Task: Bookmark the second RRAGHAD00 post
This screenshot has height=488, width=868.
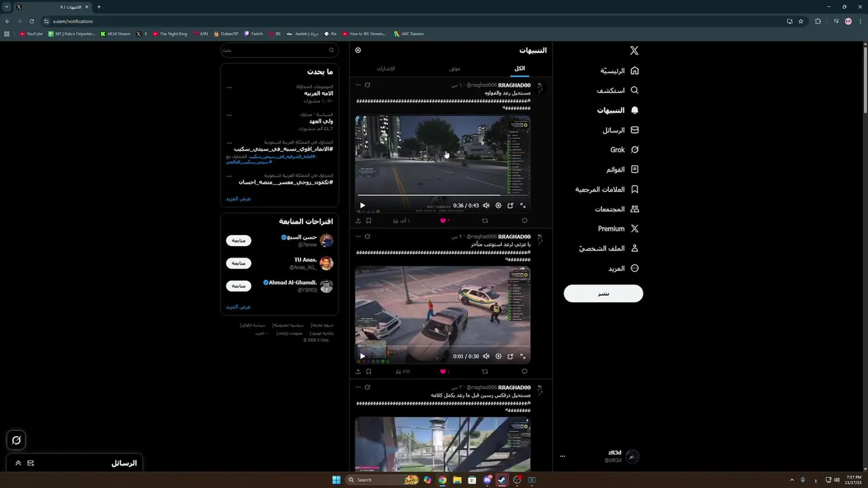Action: point(368,371)
